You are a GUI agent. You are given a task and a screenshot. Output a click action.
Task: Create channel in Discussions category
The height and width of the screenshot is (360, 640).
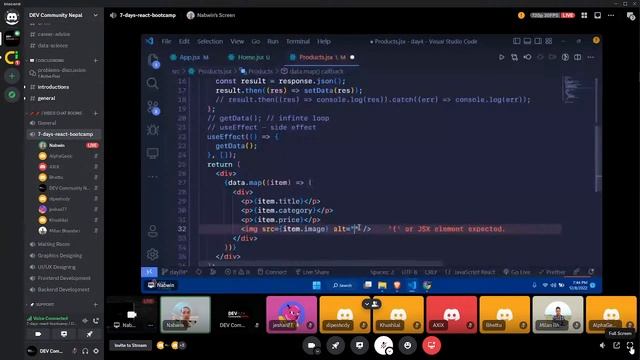(x=96, y=60)
